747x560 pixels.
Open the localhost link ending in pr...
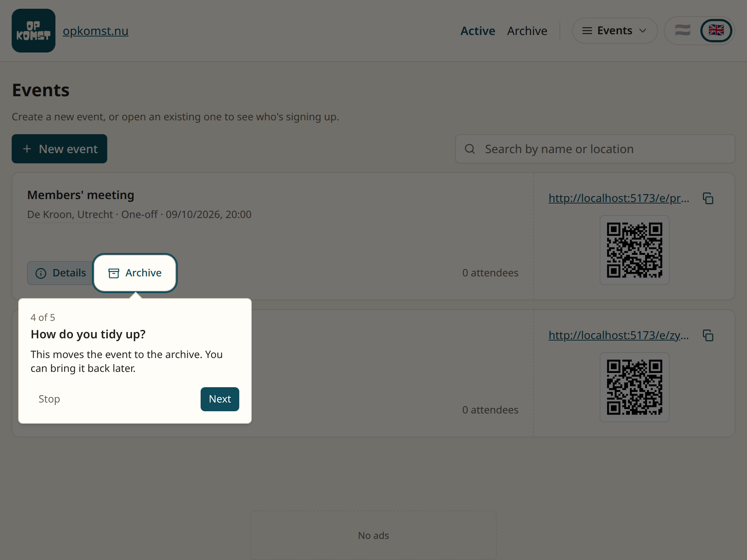619,198
